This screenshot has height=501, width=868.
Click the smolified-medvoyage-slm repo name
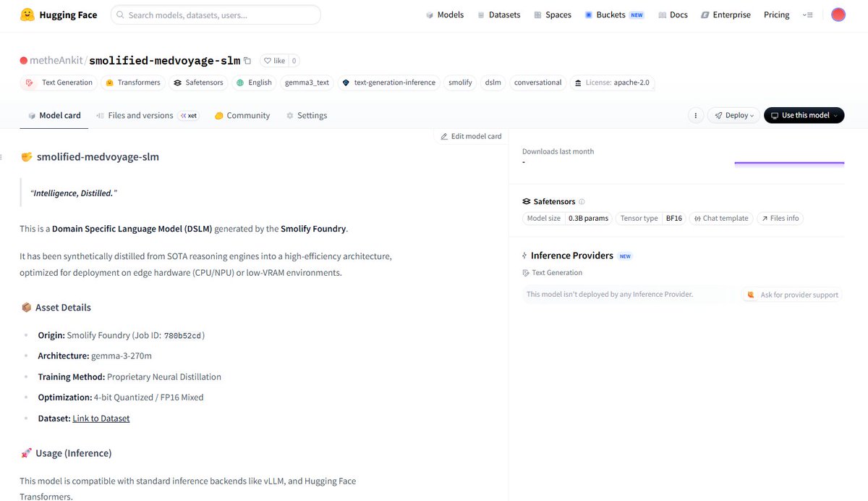[164, 61]
